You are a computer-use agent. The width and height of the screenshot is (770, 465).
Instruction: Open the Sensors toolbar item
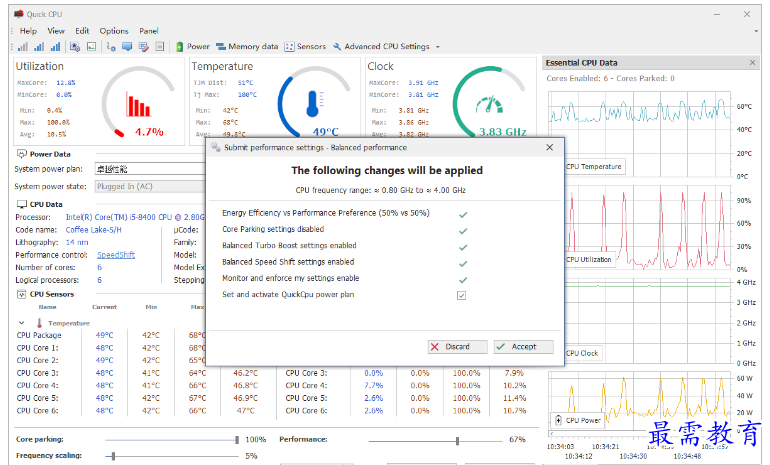[305, 47]
